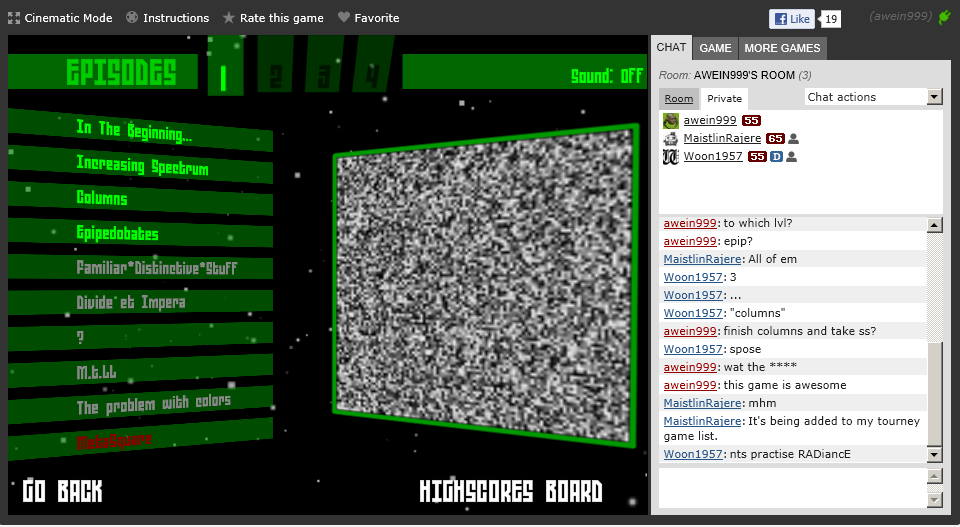Image resolution: width=960 pixels, height=527 pixels.
Task: Select the Divide et Impera level
Action: pyautogui.click(x=140, y=302)
